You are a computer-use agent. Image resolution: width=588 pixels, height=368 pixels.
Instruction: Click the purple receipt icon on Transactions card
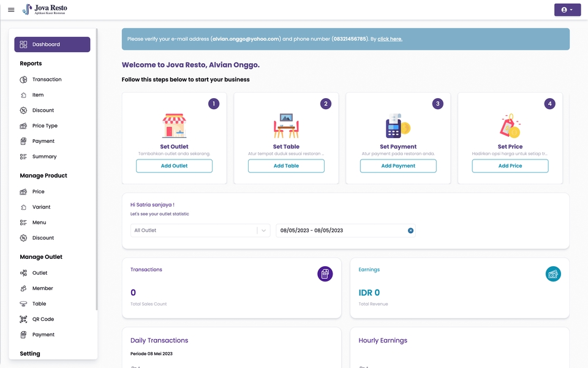coord(325,274)
